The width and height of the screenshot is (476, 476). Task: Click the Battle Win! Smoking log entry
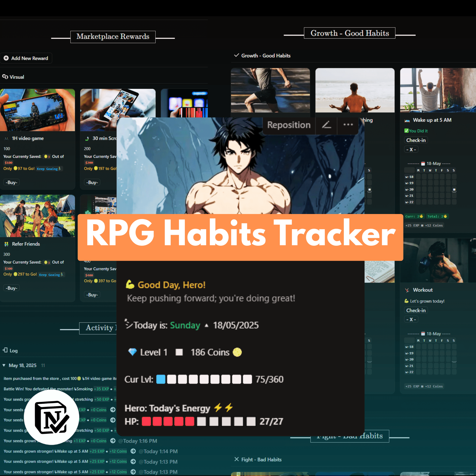[60, 389]
